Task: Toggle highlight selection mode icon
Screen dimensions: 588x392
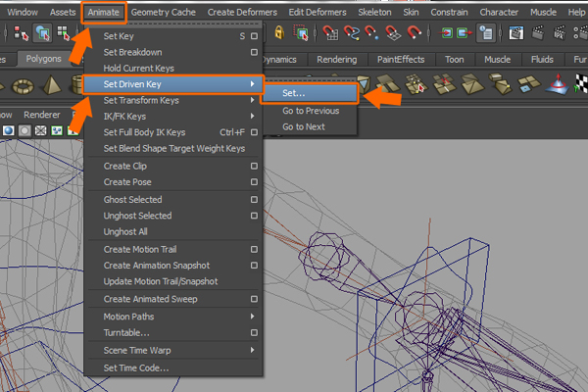Action: [301, 33]
